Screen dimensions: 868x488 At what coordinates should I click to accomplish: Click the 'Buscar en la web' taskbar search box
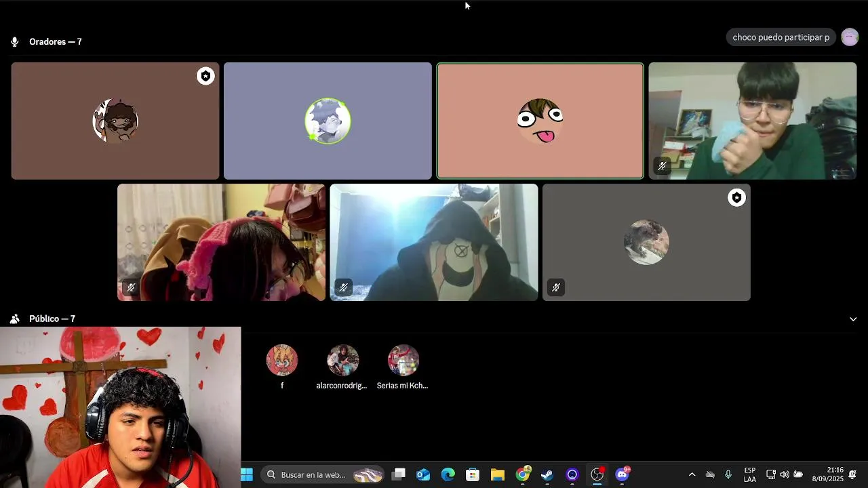[323, 475]
